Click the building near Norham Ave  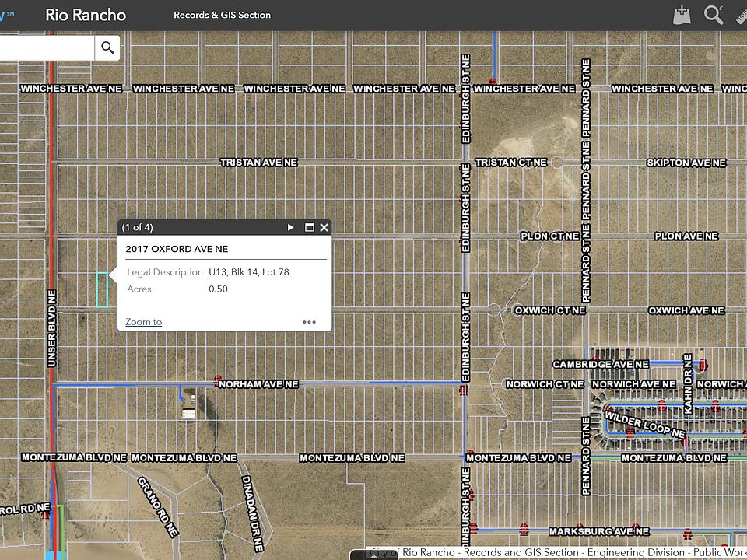click(x=189, y=412)
